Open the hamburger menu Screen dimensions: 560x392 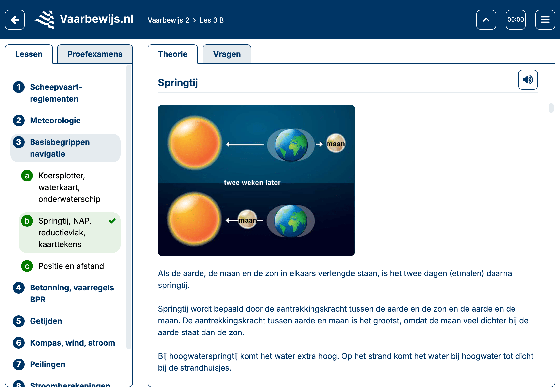pos(545,20)
